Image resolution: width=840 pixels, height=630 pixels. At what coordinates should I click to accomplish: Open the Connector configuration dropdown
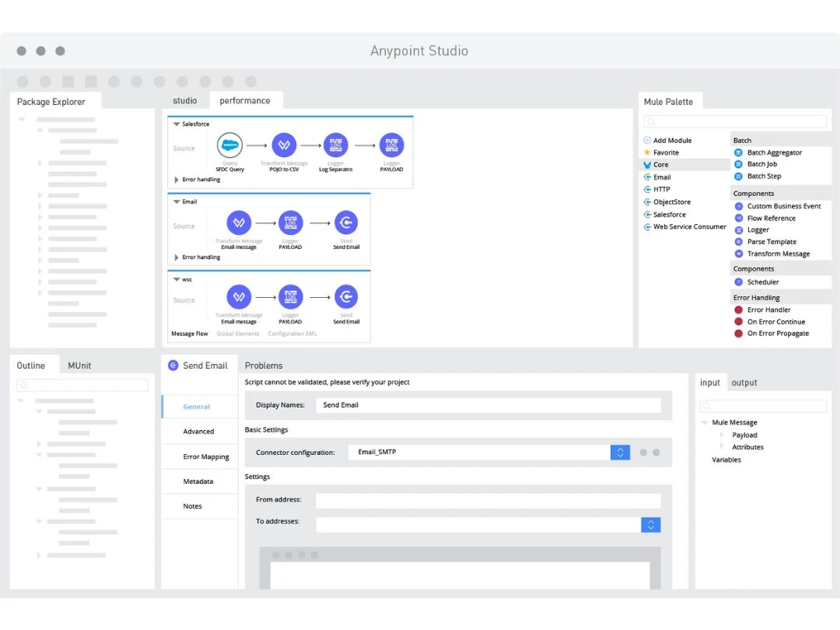pos(620,452)
